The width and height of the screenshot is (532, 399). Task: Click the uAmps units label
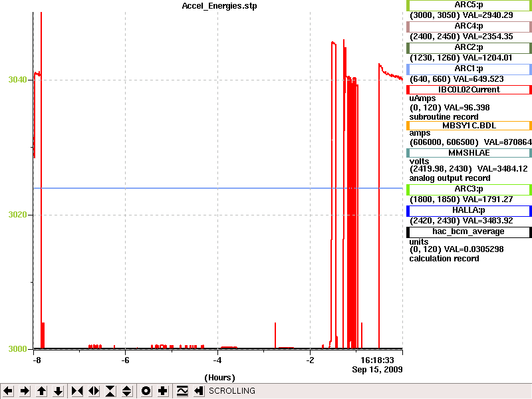[x=422, y=98]
